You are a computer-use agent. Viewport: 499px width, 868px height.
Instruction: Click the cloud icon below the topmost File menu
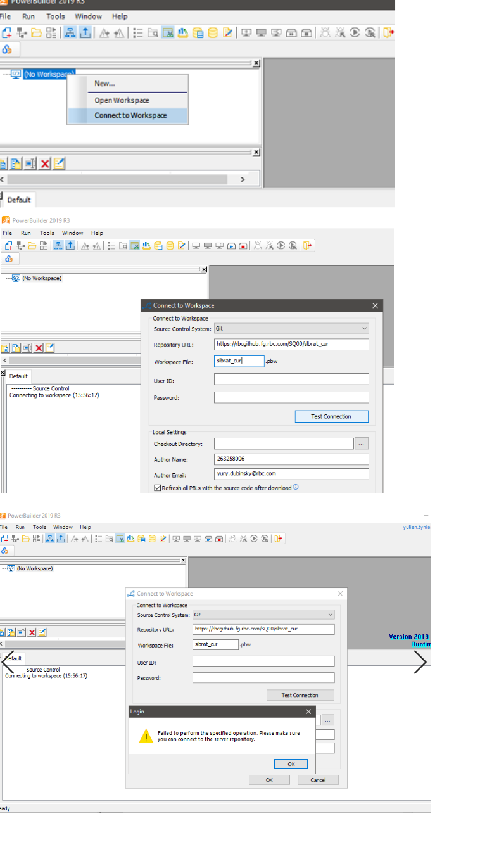[7, 49]
